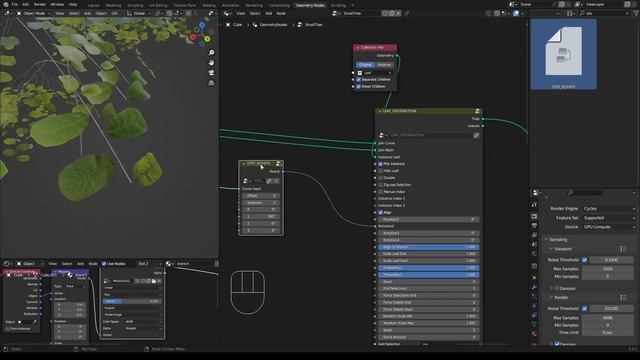Select Relative mode in Collection Info node
This screenshot has width=640, height=360.
384,64
